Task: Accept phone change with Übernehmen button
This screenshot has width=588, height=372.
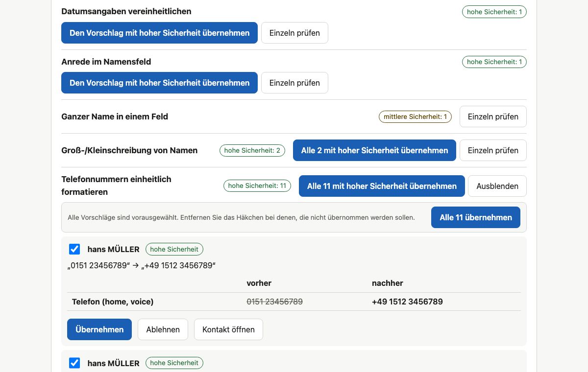Action: click(x=99, y=329)
